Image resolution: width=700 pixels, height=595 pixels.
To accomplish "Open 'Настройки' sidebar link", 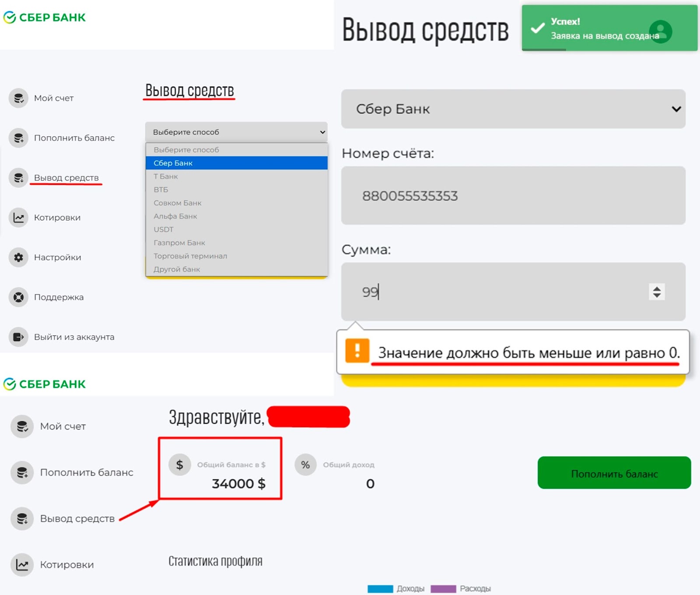I will coord(58,257).
